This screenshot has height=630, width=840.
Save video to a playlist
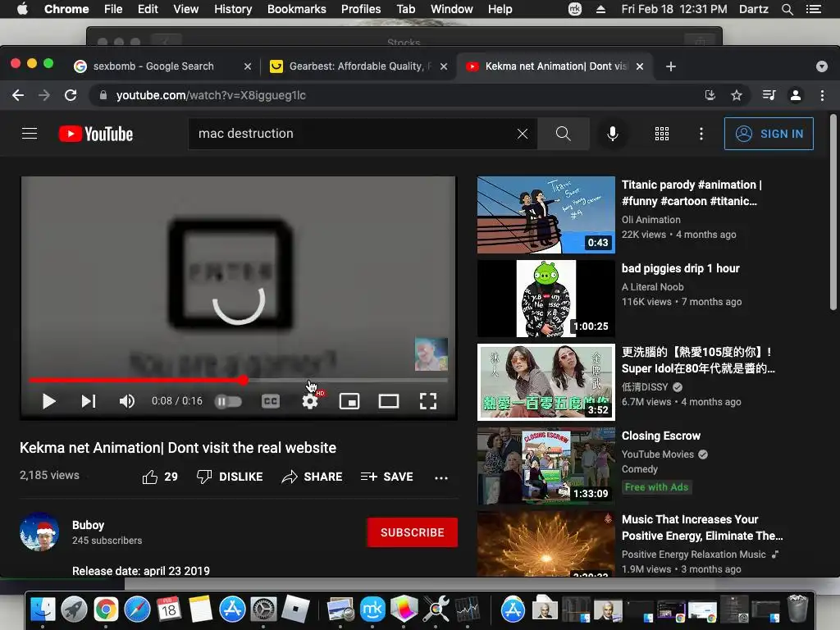387,477
